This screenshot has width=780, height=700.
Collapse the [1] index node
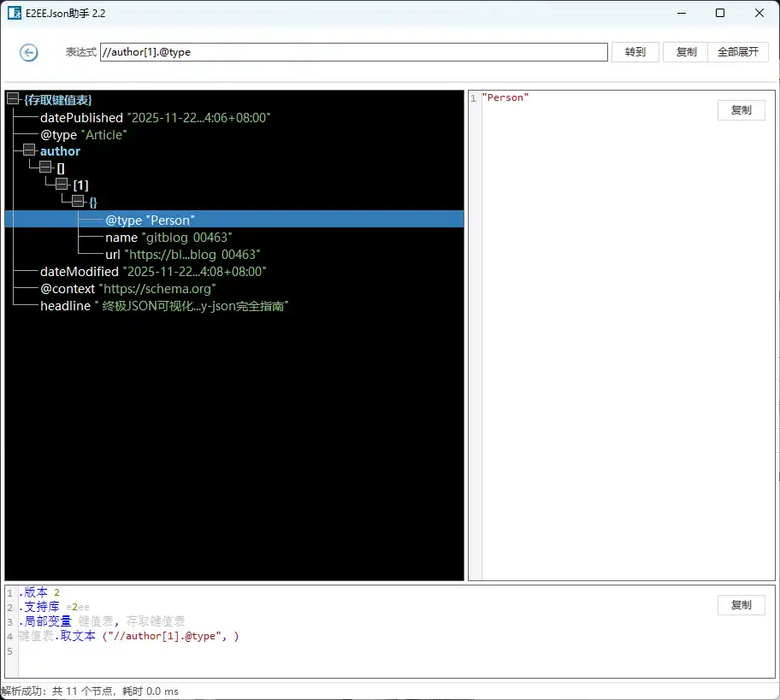coord(62,184)
